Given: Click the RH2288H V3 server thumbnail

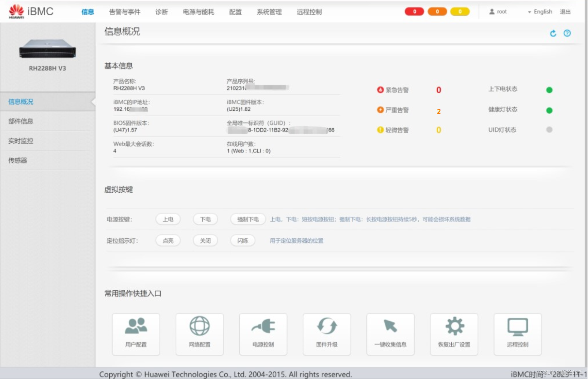Looking at the screenshot, I should (48, 49).
